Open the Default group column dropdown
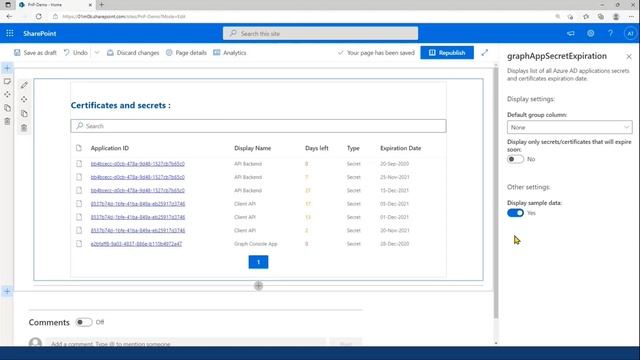The height and width of the screenshot is (360, 640). tap(569, 127)
